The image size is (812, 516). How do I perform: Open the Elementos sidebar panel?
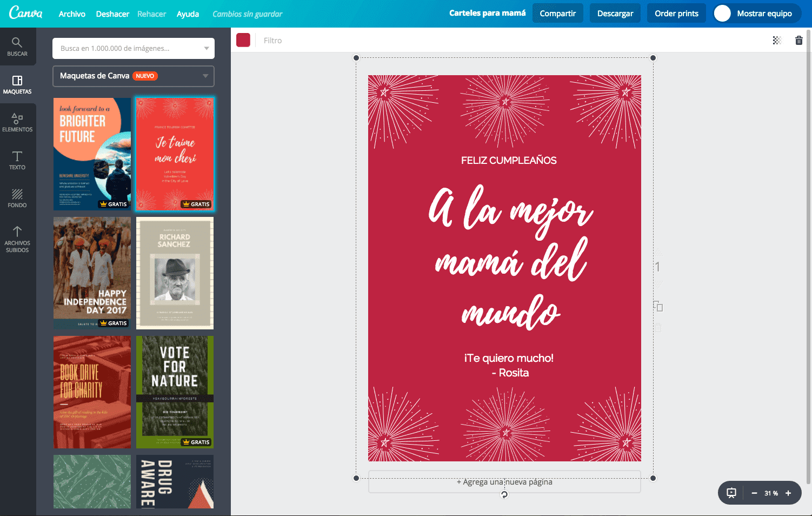pyautogui.click(x=17, y=122)
